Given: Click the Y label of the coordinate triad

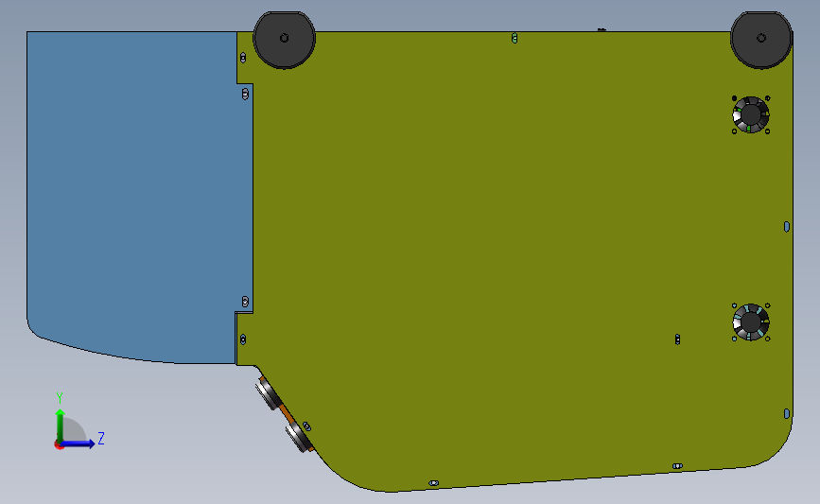Looking at the screenshot, I should pyautogui.click(x=60, y=398).
